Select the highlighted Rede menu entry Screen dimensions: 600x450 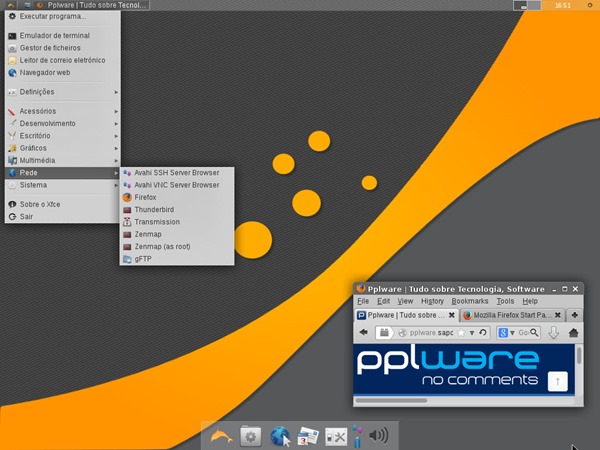pyautogui.click(x=62, y=173)
